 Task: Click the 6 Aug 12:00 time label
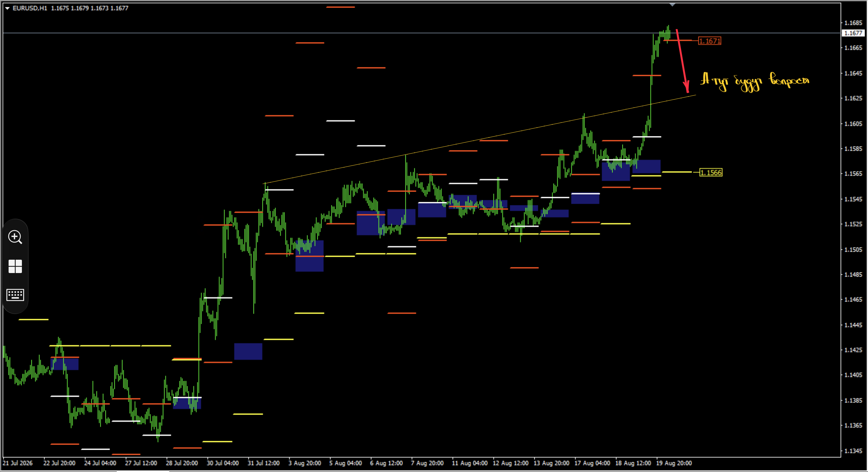point(386,463)
